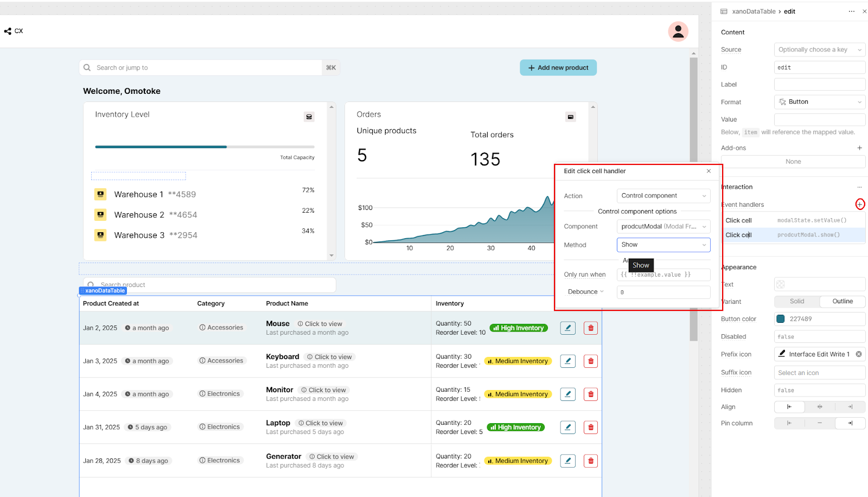Click delete trash icon in Monitor row

coord(591,394)
